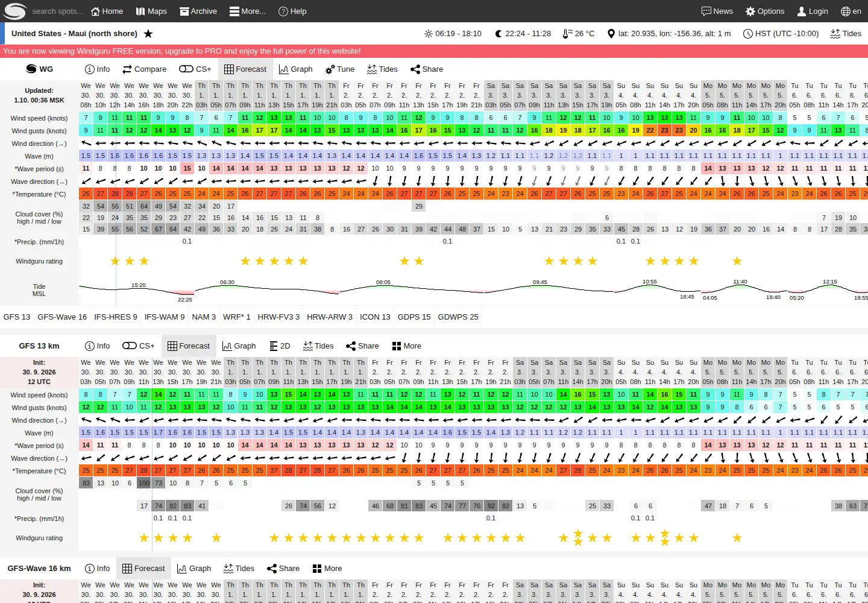Expand More in GFS-Wave 16 km toolbar
The width and height of the screenshot is (868, 603).
pos(327,568)
